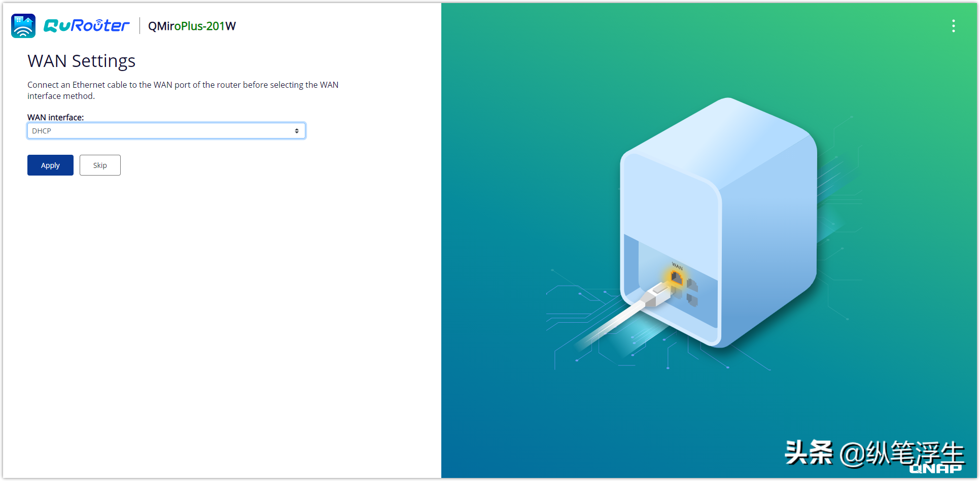Screen dimensions: 980x481
Task: Click the QMiroPlus-201W model name
Action: click(192, 26)
